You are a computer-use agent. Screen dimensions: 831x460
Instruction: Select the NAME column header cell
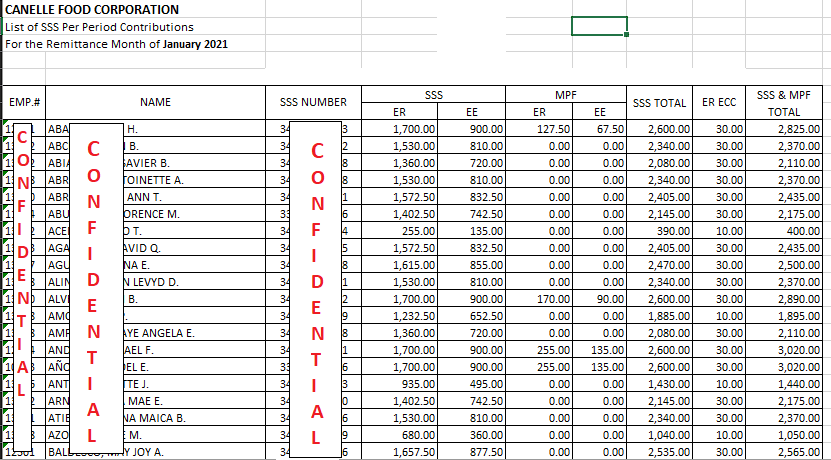tap(155, 102)
